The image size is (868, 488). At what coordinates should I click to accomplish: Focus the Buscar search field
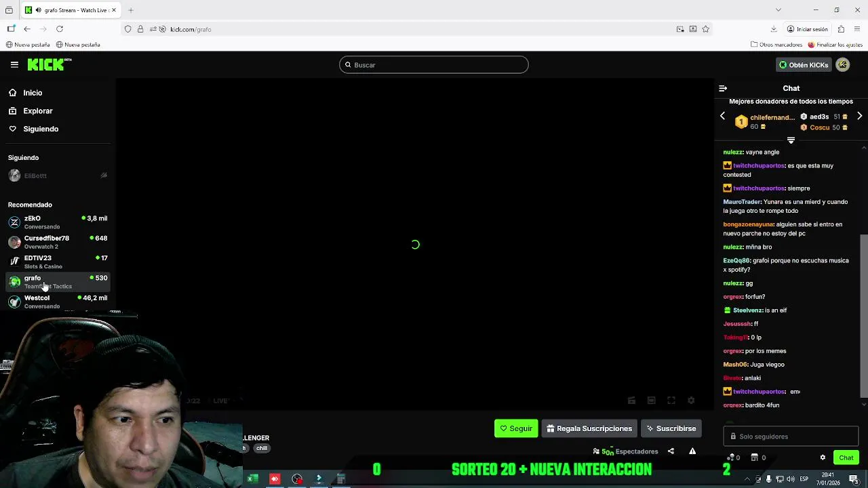click(434, 64)
